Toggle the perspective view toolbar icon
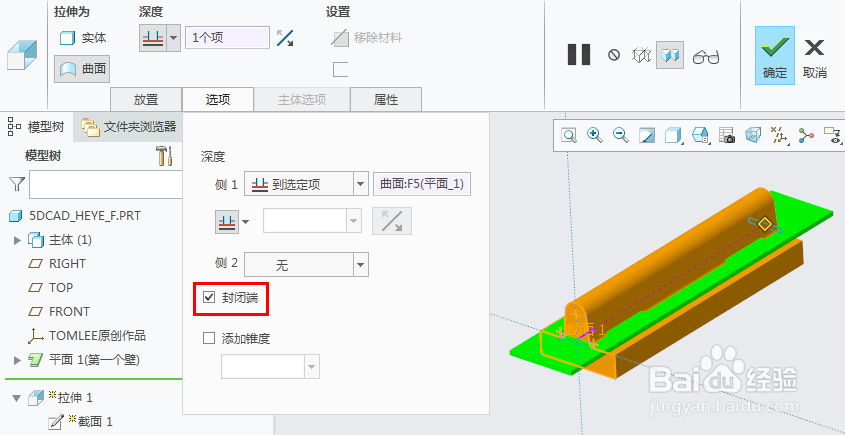The width and height of the screenshot is (845, 435). (x=753, y=135)
